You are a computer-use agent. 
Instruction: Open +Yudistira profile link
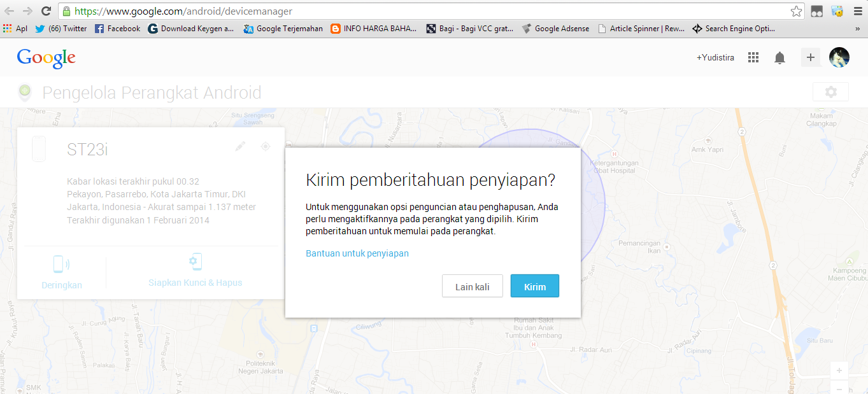pyautogui.click(x=715, y=57)
